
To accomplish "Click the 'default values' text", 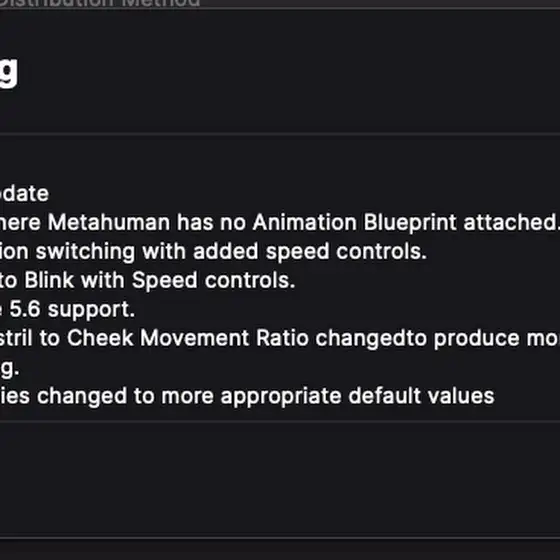I will (x=421, y=396).
